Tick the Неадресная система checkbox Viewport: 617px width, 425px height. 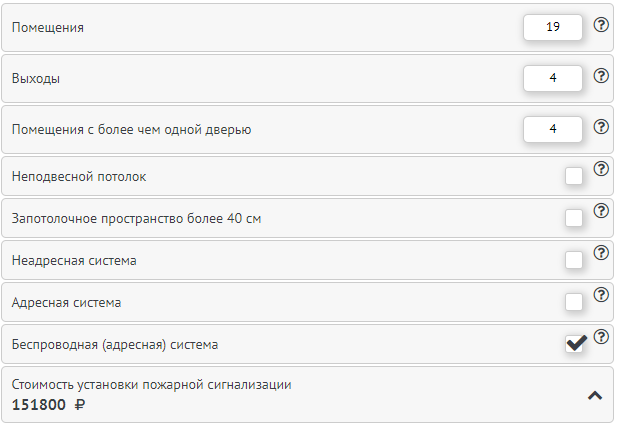[x=574, y=260]
